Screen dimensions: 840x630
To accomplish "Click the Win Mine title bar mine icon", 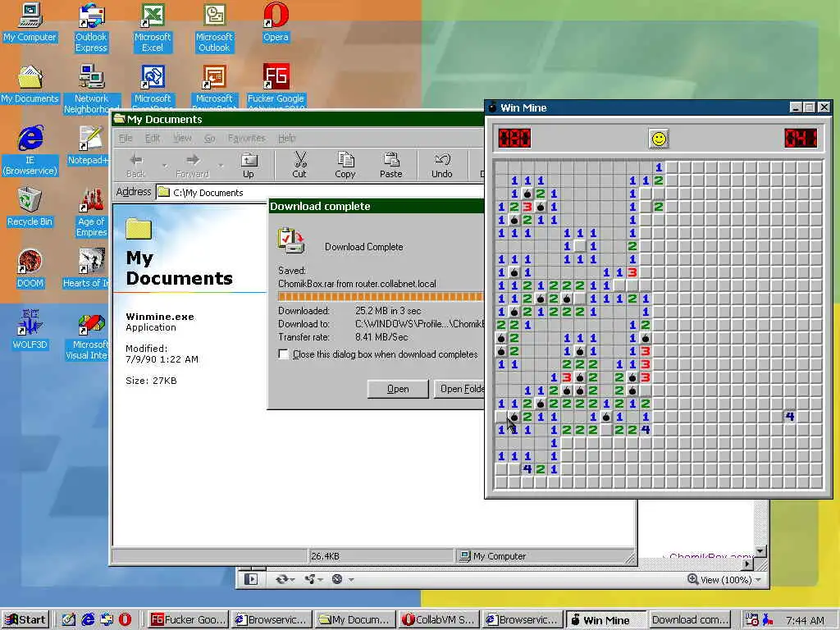I will [492, 107].
